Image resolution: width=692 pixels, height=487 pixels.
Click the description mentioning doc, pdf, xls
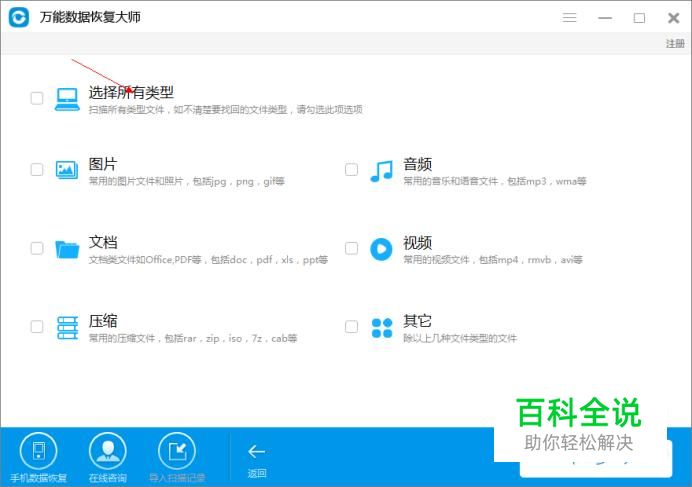pyautogui.click(x=208, y=260)
